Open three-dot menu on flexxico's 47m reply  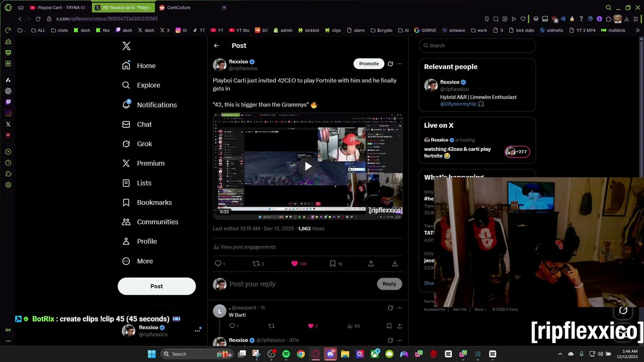[x=399, y=340]
